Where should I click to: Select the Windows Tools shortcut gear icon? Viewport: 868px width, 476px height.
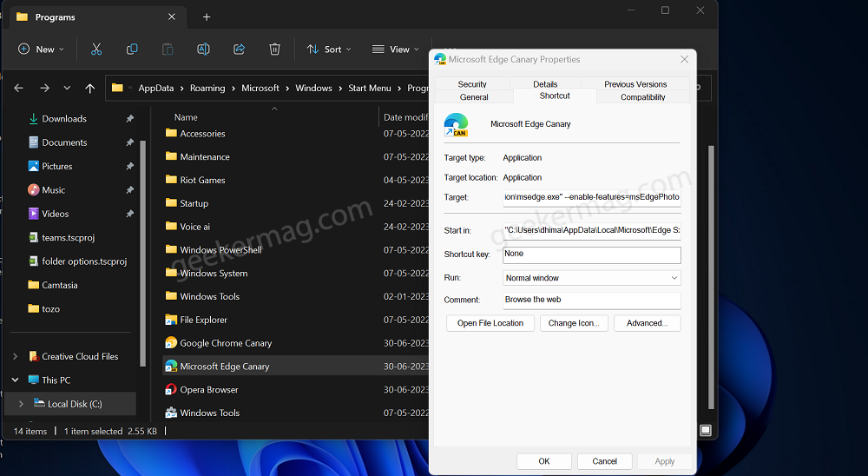[171, 413]
